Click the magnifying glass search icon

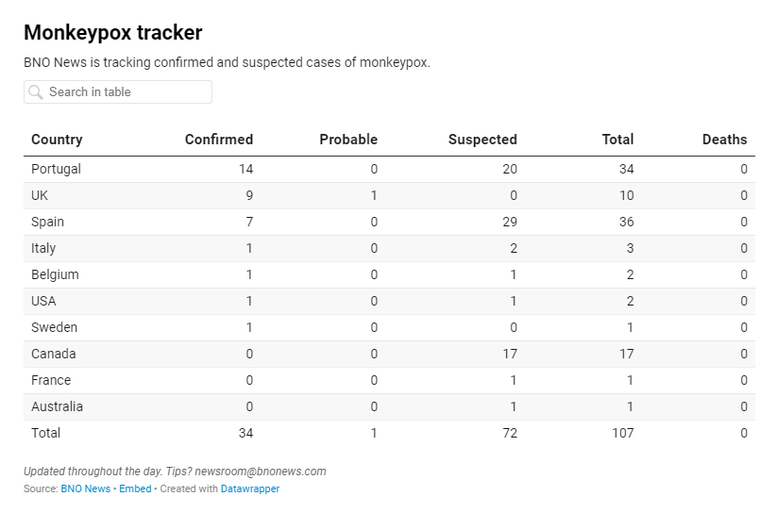pyautogui.click(x=36, y=92)
